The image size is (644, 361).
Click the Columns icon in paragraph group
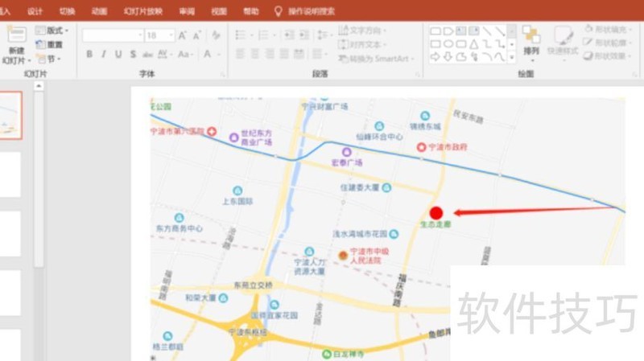click(x=317, y=54)
